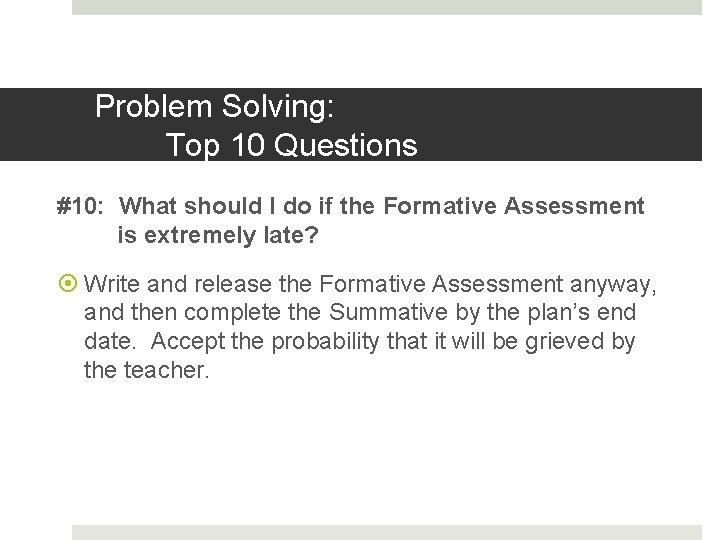Select the 'is extremely late?' heading line
This screenshot has height=540, width=720.
[218, 235]
